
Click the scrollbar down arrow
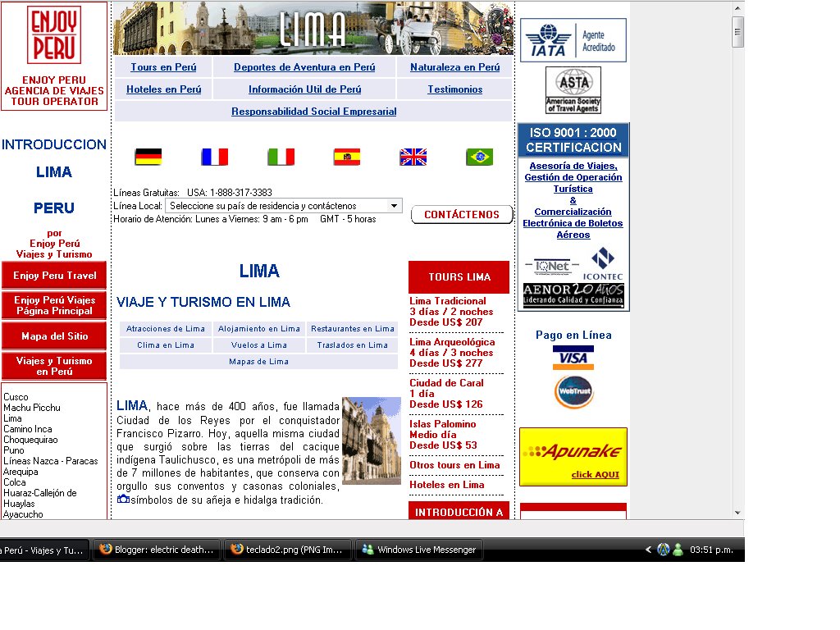(x=737, y=513)
